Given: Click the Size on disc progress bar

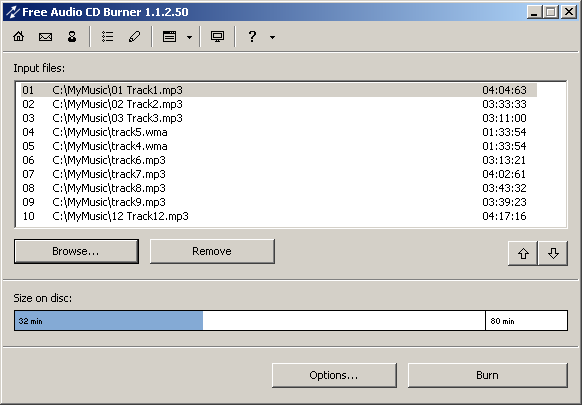Looking at the screenshot, I should click(291, 321).
